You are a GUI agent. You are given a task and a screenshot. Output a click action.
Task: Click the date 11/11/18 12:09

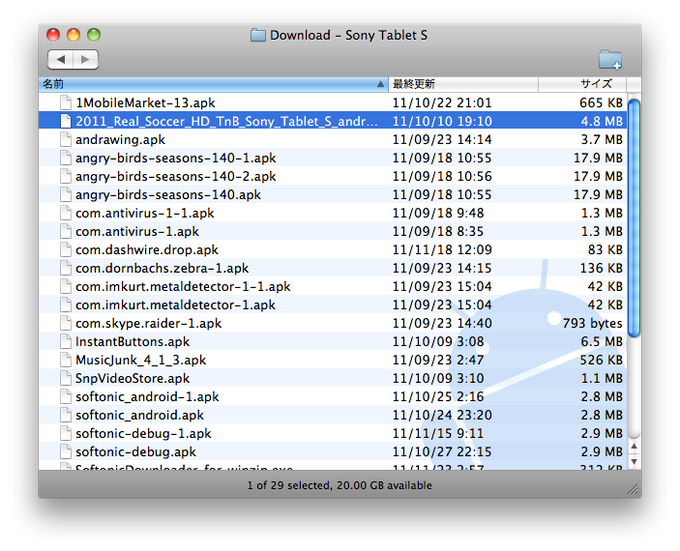442,250
